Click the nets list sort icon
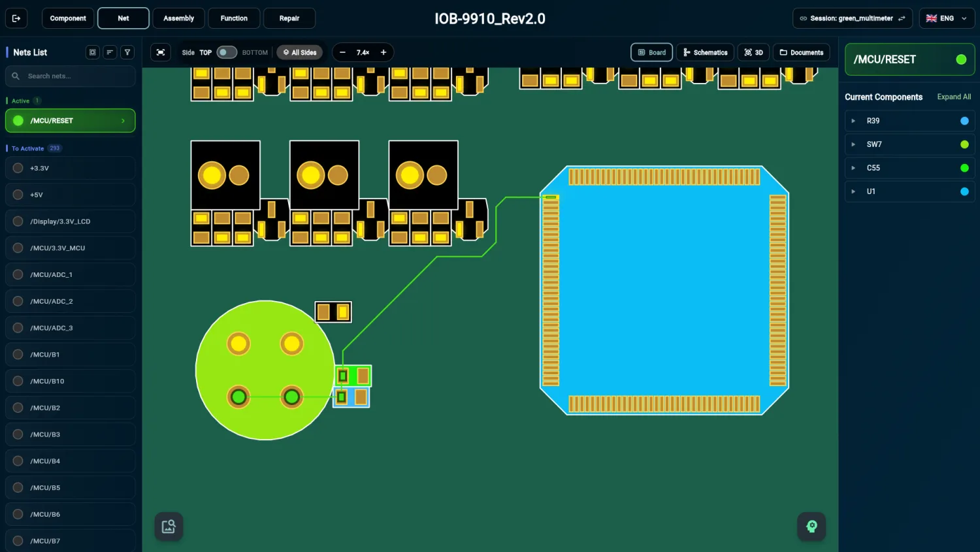 click(110, 52)
